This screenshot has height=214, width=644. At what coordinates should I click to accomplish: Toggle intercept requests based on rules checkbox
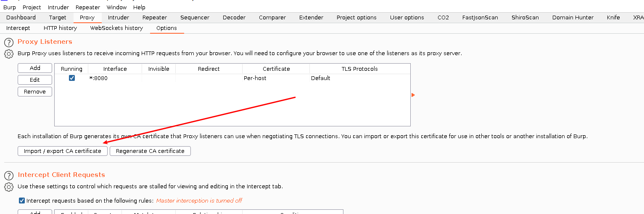tap(22, 201)
